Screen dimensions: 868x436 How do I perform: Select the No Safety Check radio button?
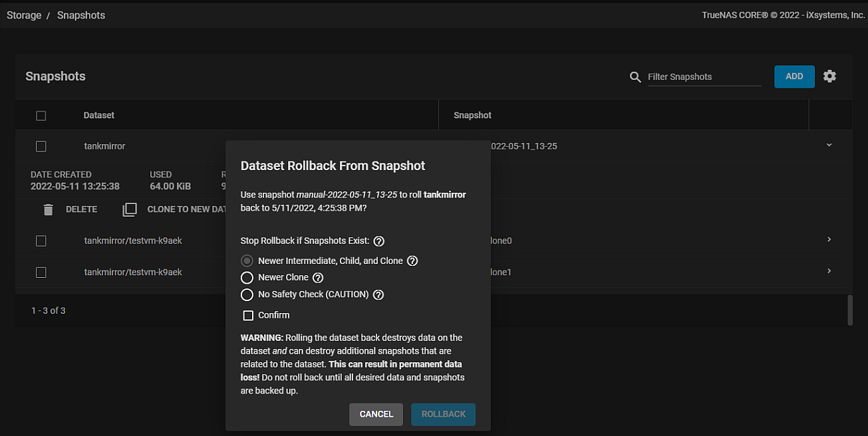[x=247, y=294]
